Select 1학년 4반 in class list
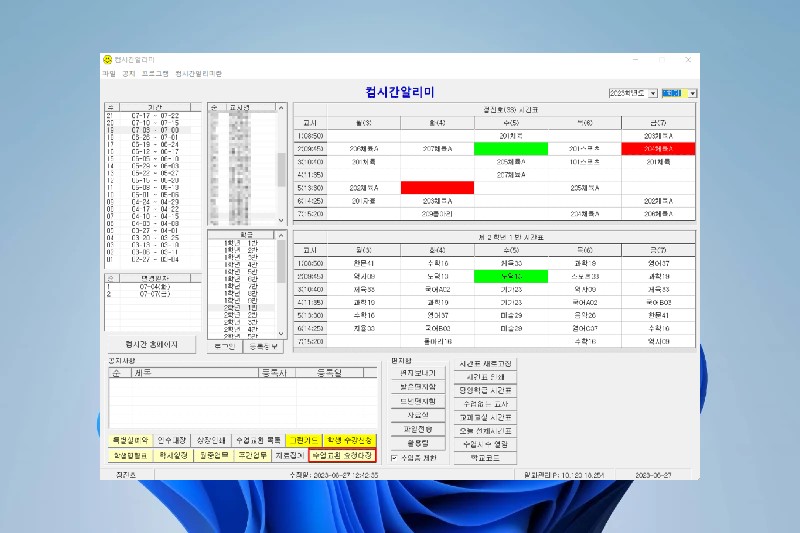 242,265
